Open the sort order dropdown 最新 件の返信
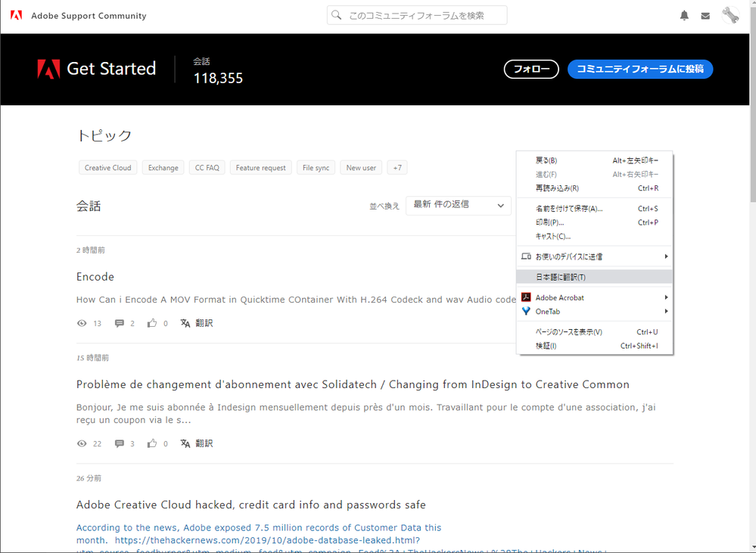The width and height of the screenshot is (756, 553). click(458, 205)
